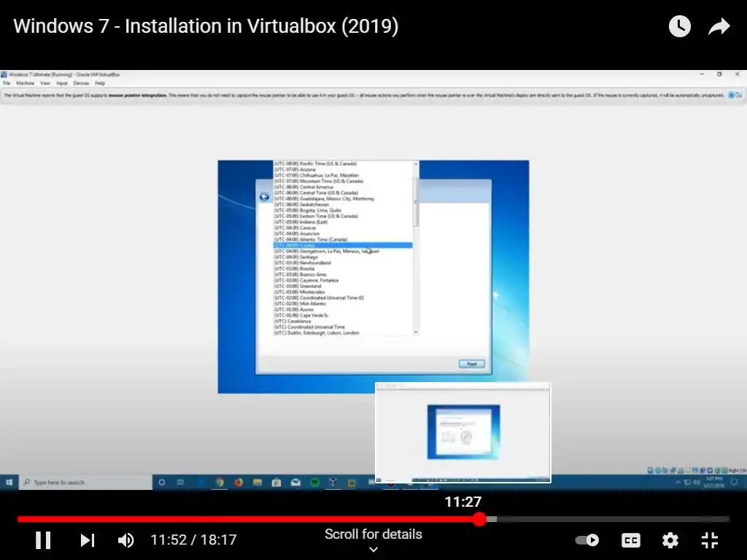Select the (UTC-07:00) Arizona time zone
The height and width of the screenshot is (560, 747).
coord(343,169)
